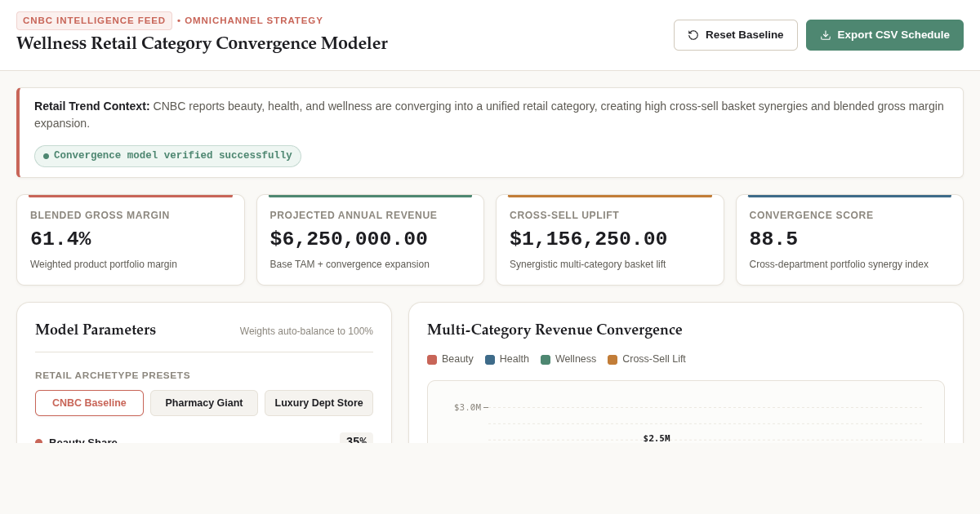The width and height of the screenshot is (980, 514).
Task: Click the Health legend color swatch
Action: point(490,360)
